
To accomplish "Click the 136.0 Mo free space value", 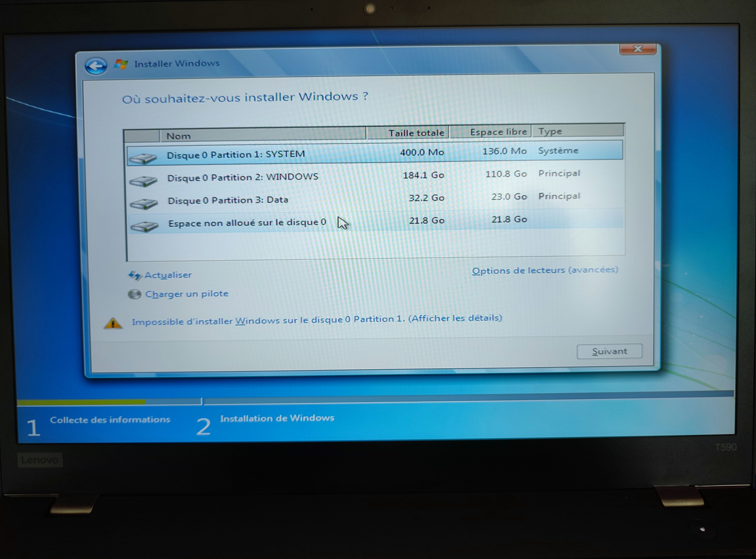I will coord(504,151).
